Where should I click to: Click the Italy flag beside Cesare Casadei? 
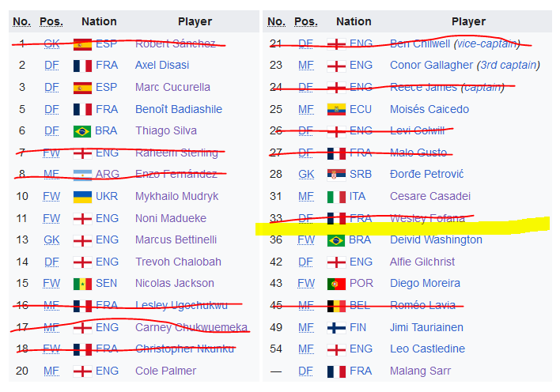click(x=336, y=197)
